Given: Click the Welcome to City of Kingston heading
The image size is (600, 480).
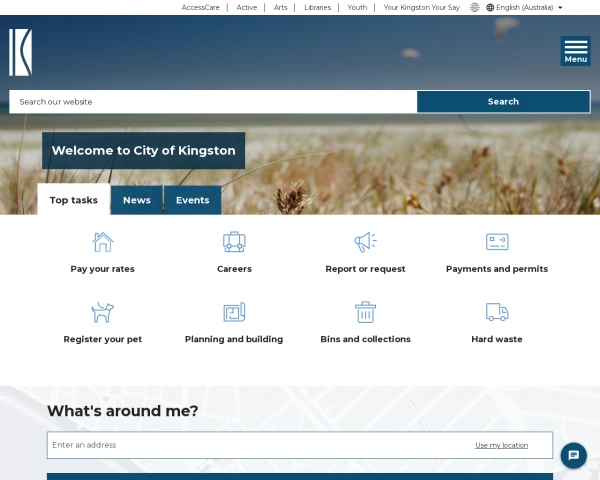Looking at the screenshot, I should click(143, 150).
